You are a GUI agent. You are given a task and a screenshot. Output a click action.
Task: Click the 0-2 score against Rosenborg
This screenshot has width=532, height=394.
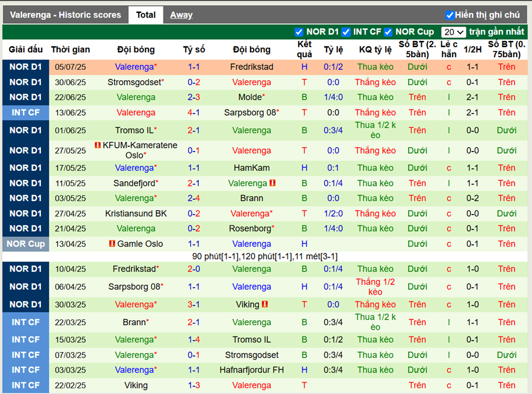coord(194,228)
